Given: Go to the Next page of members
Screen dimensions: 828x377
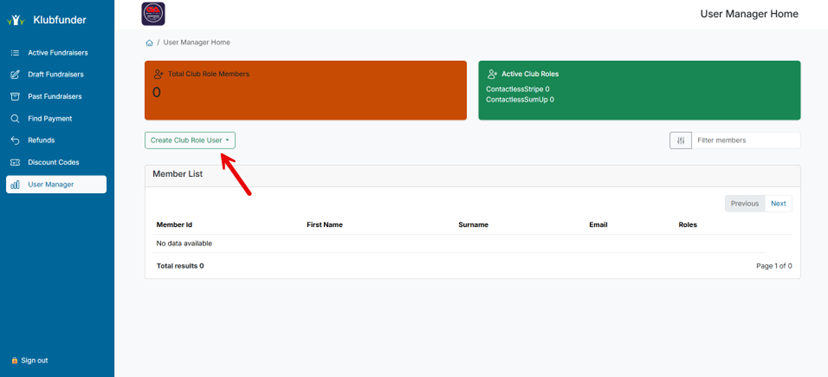Looking at the screenshot, I should [778, 203].
